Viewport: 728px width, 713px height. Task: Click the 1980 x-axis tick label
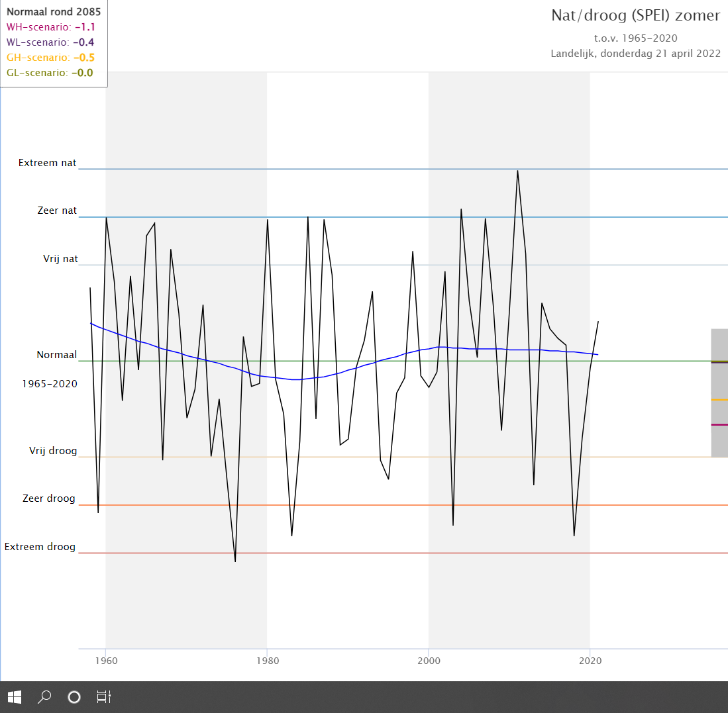click(x=268, y=661)
